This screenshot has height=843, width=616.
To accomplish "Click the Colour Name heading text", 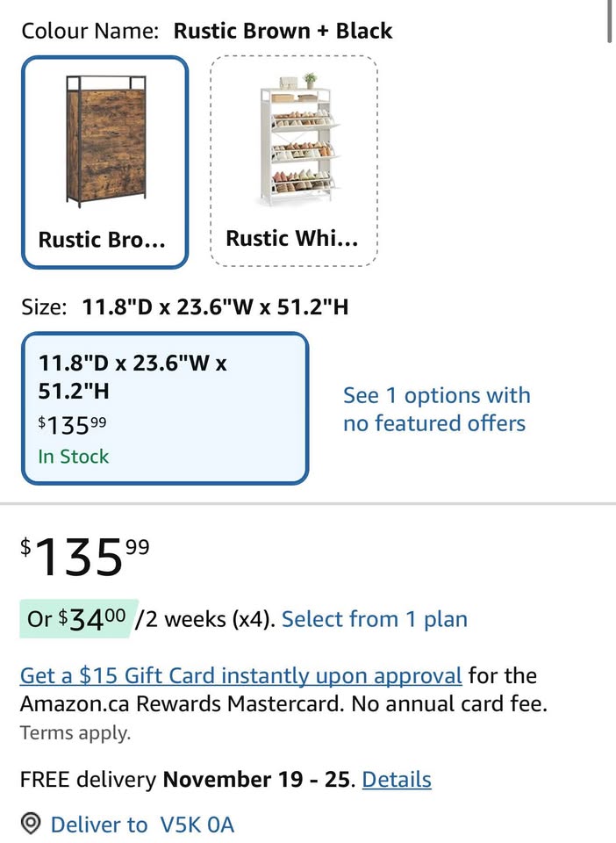I will 90,32.
